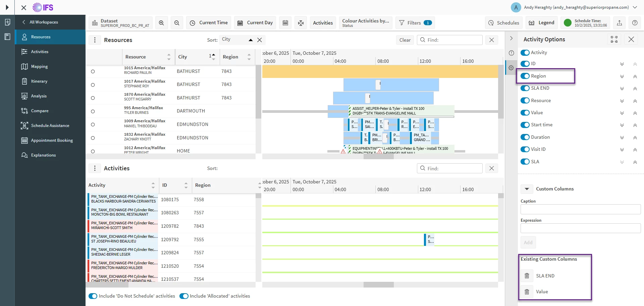Click the Caption input field
The width and height of the screenshot is (644, 306).
(x=580, y=209)
